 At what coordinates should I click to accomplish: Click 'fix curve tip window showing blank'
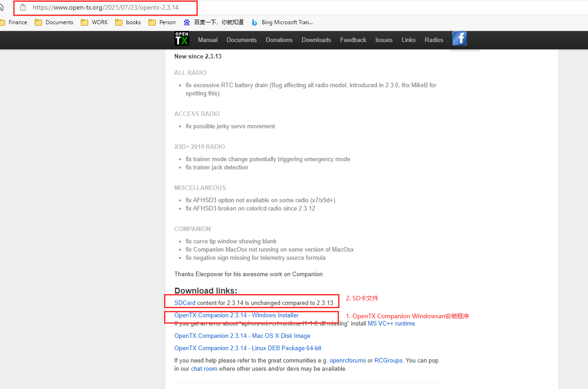coord(231,241)
